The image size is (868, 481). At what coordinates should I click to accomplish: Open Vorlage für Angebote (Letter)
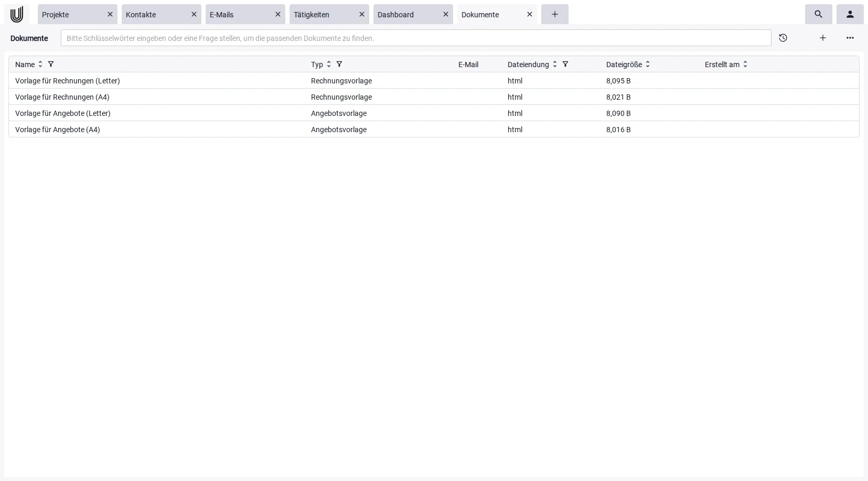[x=434, y=113]
